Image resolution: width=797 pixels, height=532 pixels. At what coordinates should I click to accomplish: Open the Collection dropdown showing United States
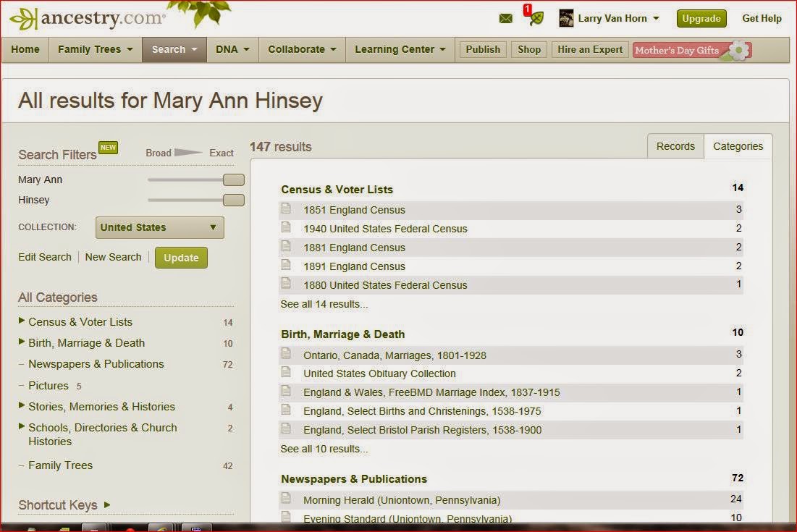pos(159,227)
